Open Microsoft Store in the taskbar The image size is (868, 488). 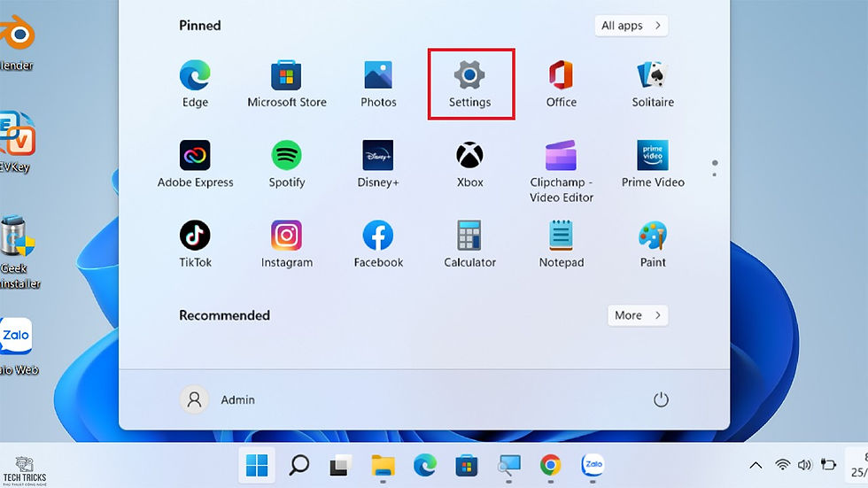pyautogui.click(x=467, y=465)
